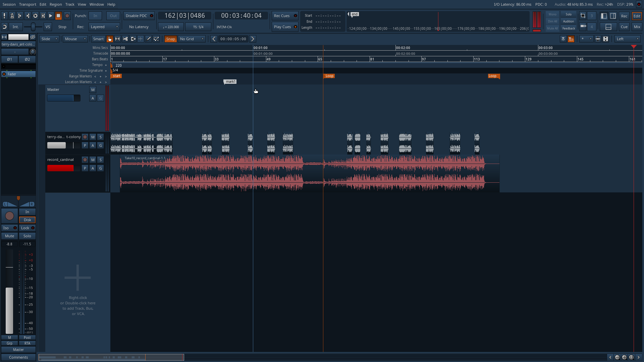Go to session end transport icon
The height and width of the screenshot is (362, 644).
point(28,16)
